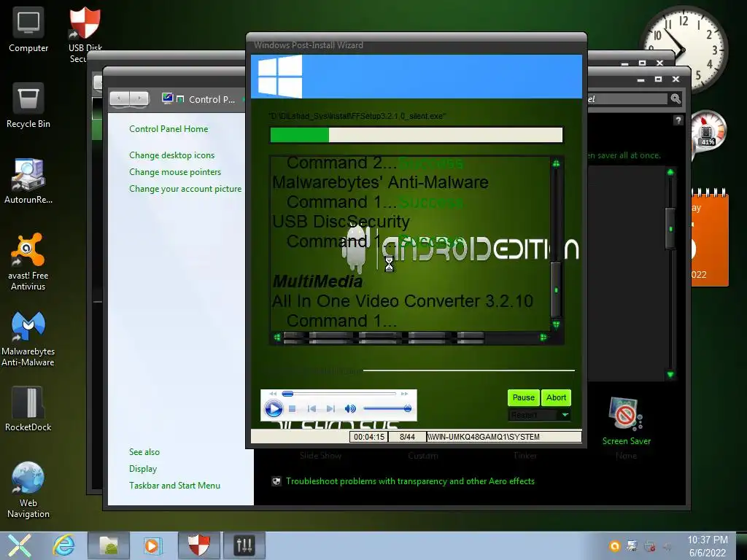
Task: Click the \\WIN-UMKQ48GAMQ1\SYSTEM status cell
Action: click(503, 437)
